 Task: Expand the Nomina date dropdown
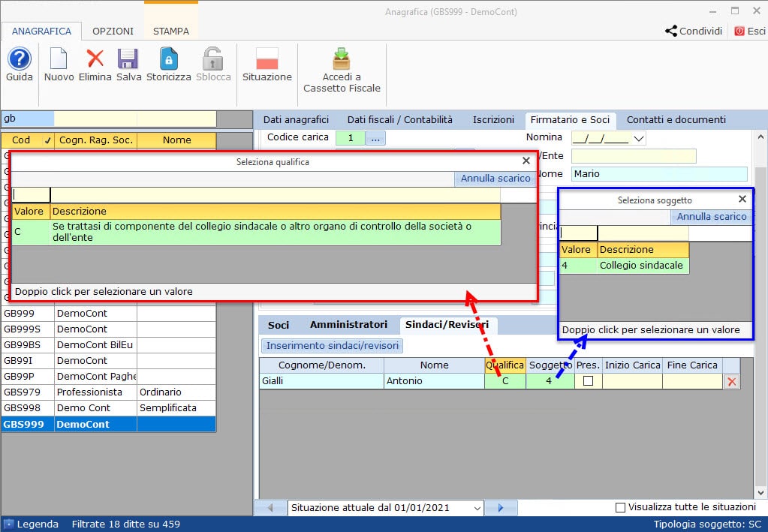click(x=639, y=139)
